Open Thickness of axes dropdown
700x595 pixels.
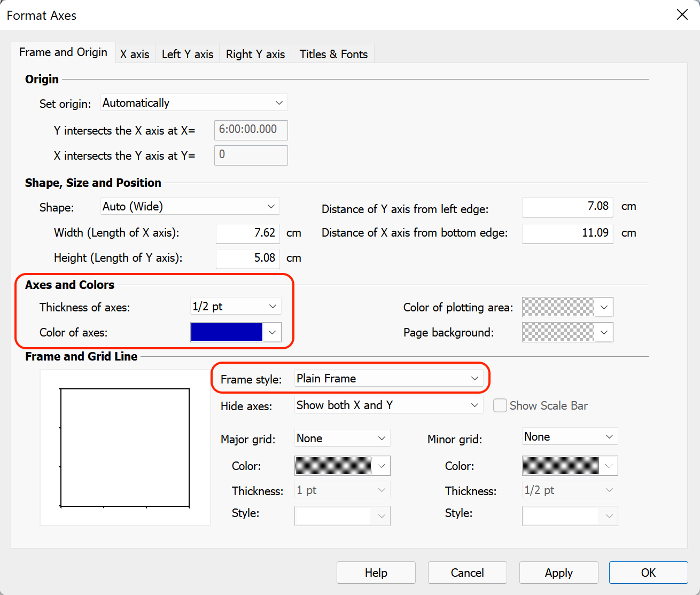[236, 306]
